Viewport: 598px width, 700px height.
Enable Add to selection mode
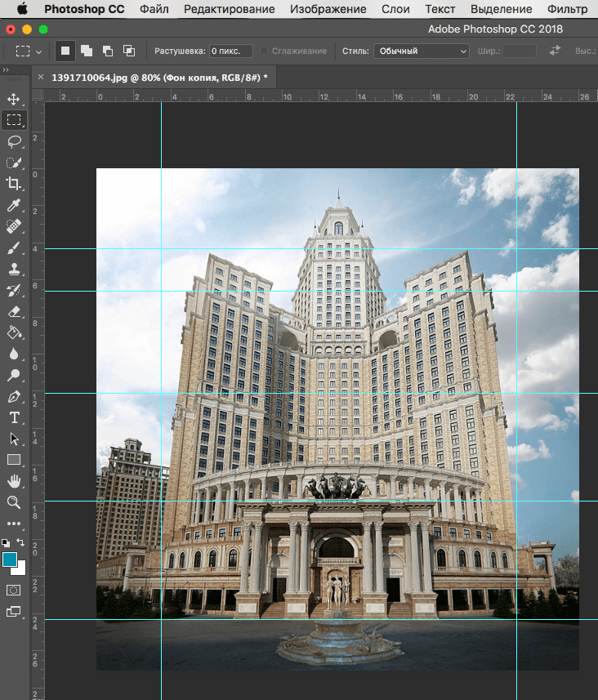87,51
